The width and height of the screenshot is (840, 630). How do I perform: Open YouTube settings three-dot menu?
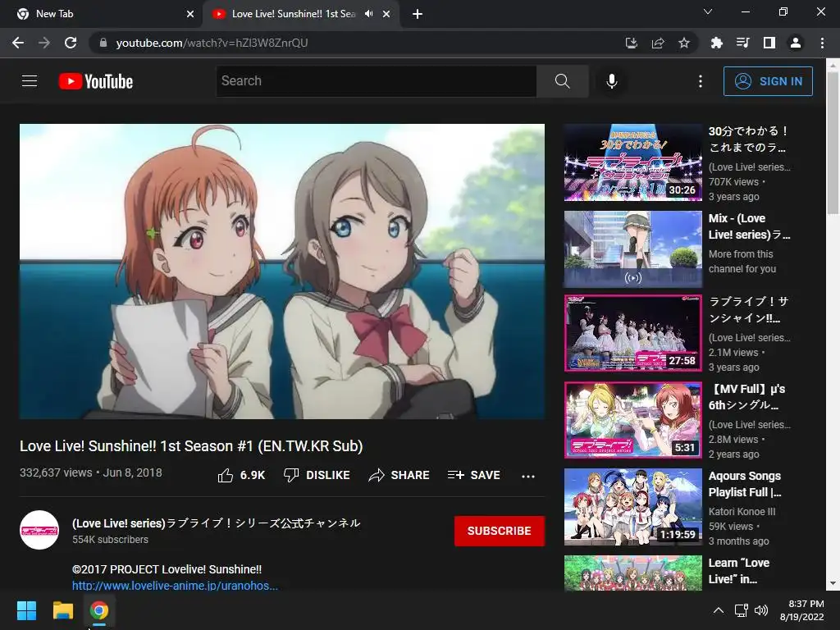point(700,81)
